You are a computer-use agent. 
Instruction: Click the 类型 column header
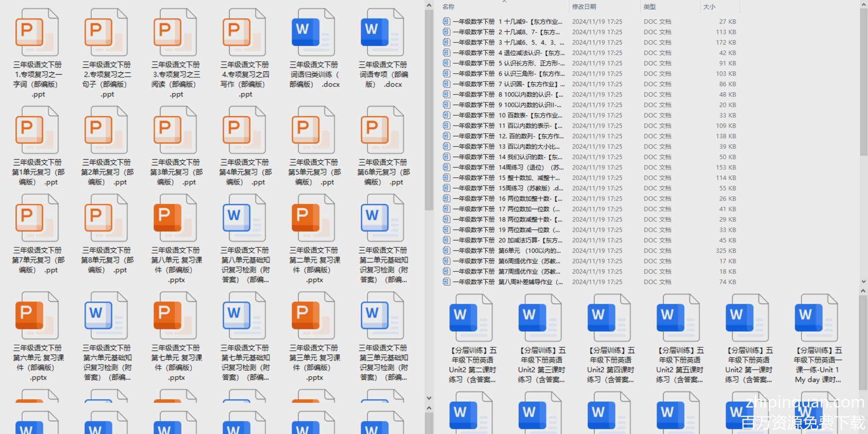(x=649, y=7)
